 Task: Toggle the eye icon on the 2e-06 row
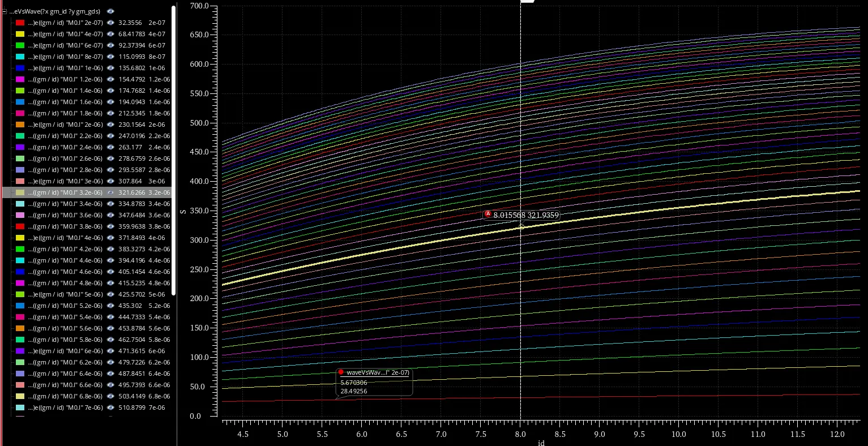click(110, 125)
